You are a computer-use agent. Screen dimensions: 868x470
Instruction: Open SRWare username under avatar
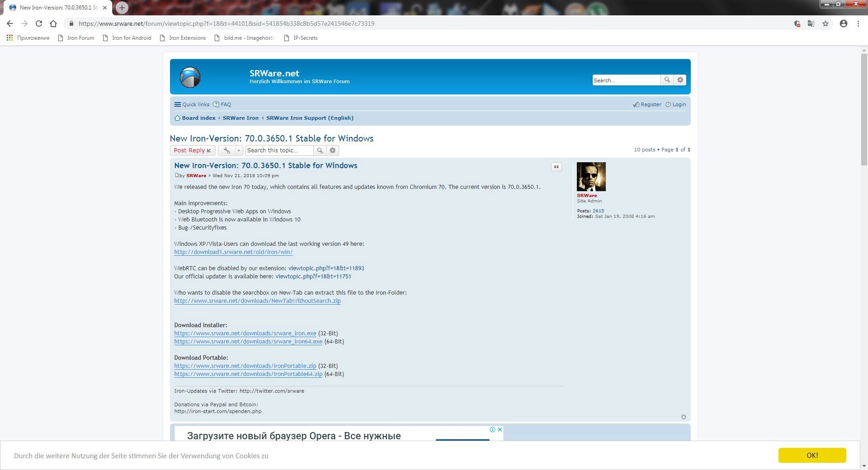587,196
